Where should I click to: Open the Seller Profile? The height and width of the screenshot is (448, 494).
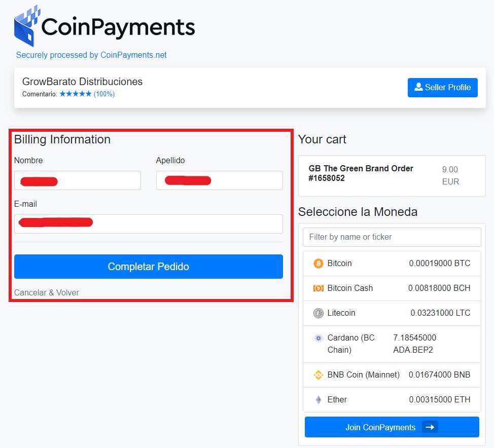click(442, 87)
